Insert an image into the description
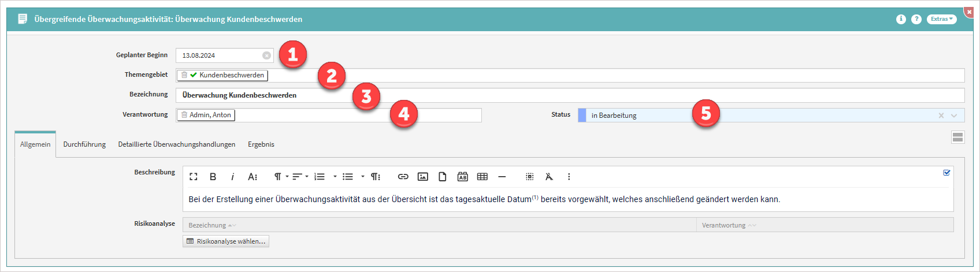This screenshot has width=980, height=272. [x=423, y=177]
